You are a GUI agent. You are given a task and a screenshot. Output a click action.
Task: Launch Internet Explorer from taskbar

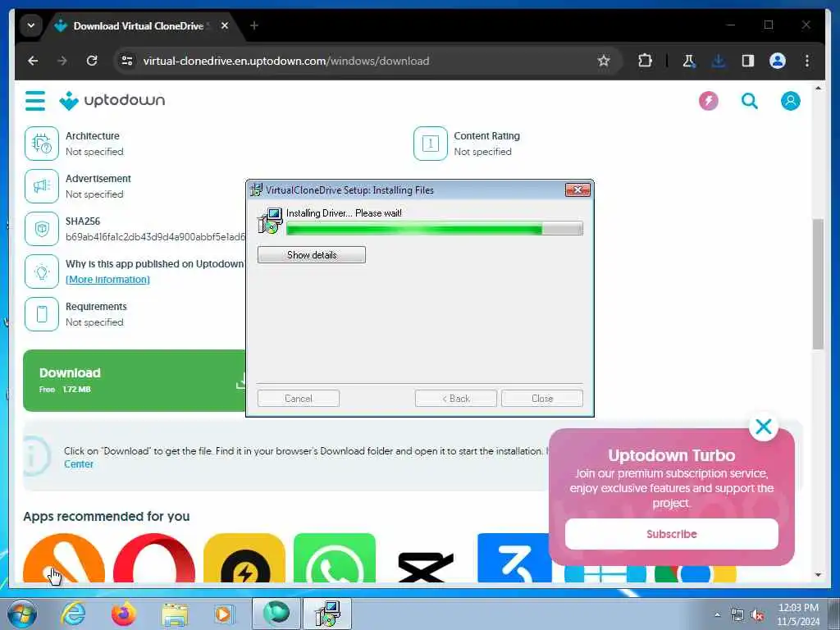point(72,614)
